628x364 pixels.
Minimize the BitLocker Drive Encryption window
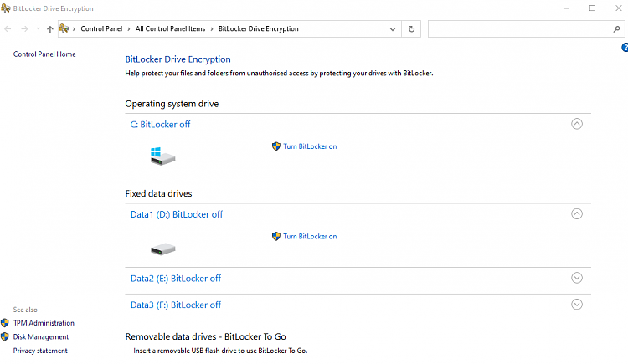tap(566, 8)
